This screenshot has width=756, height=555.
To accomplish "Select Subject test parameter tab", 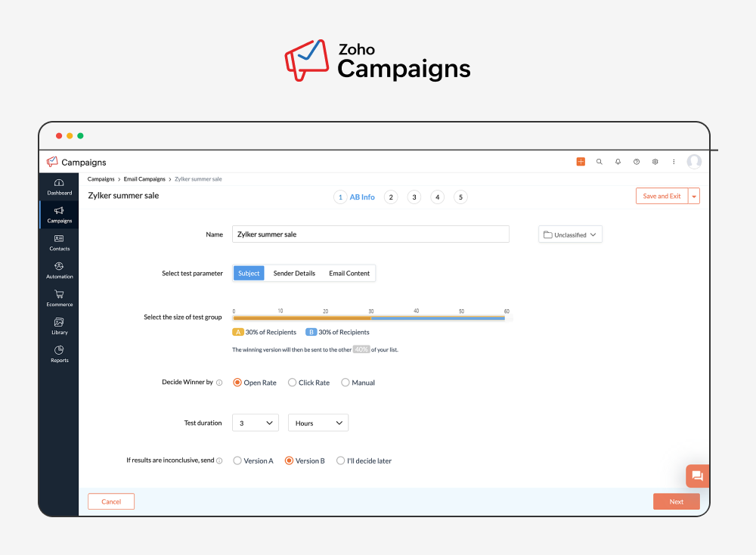I will pos(249,274).
